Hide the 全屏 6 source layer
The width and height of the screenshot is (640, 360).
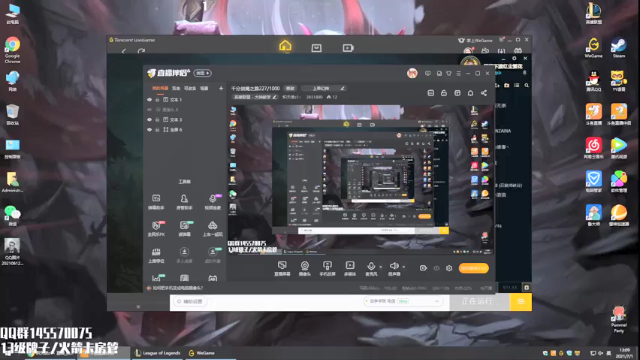pos(149,130)
